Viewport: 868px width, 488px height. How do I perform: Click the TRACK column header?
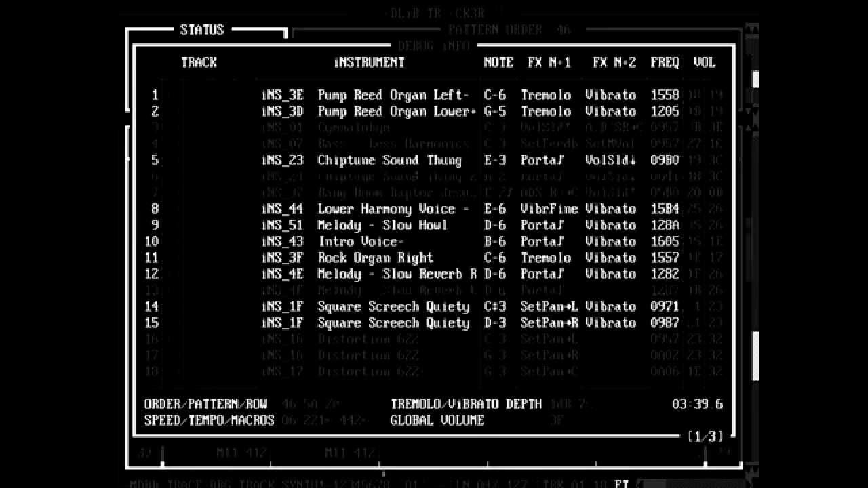coord(199,62)
